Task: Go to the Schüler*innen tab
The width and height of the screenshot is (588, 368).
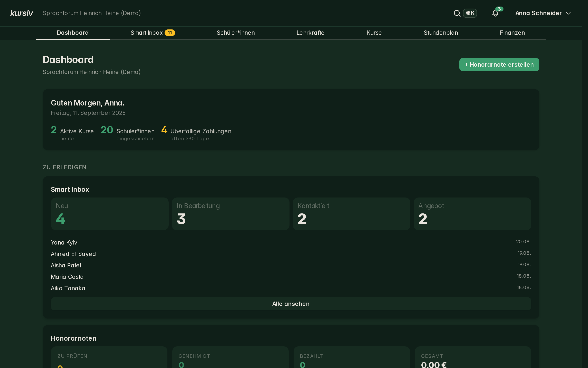Action: [x=236, y=33]
